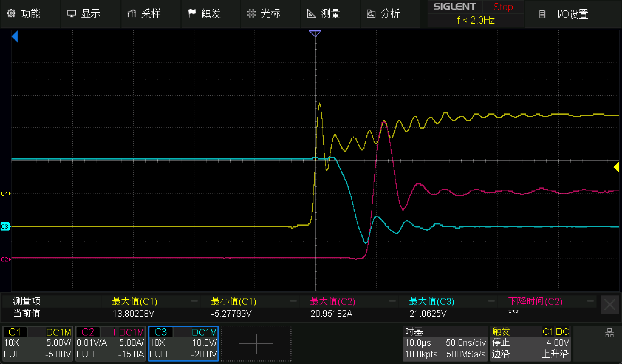Open the 时基 timebase settings box
Viewport: 622px width, 364px height.
(x=445, y=343)
